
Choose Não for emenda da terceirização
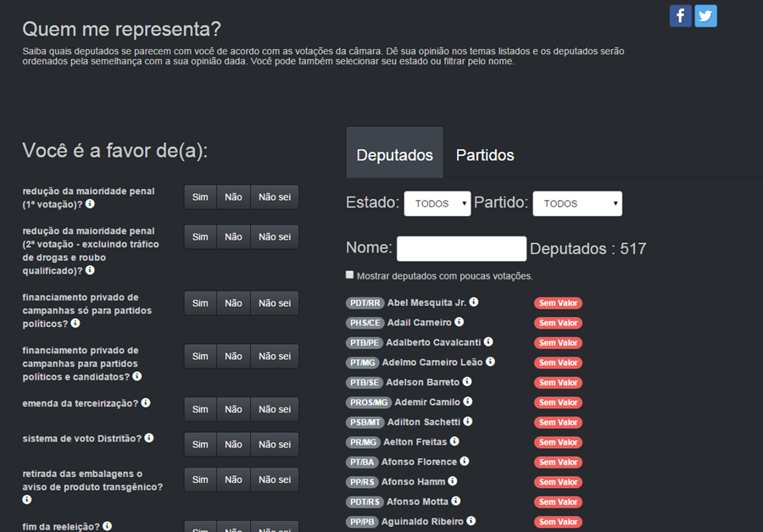[x=233, y=409]
